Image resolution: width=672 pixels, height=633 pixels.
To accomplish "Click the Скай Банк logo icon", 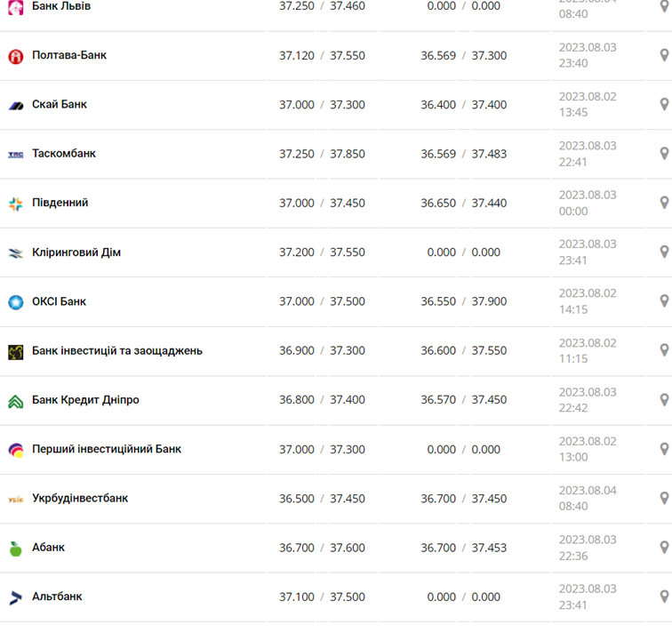I will pos(15,105).
